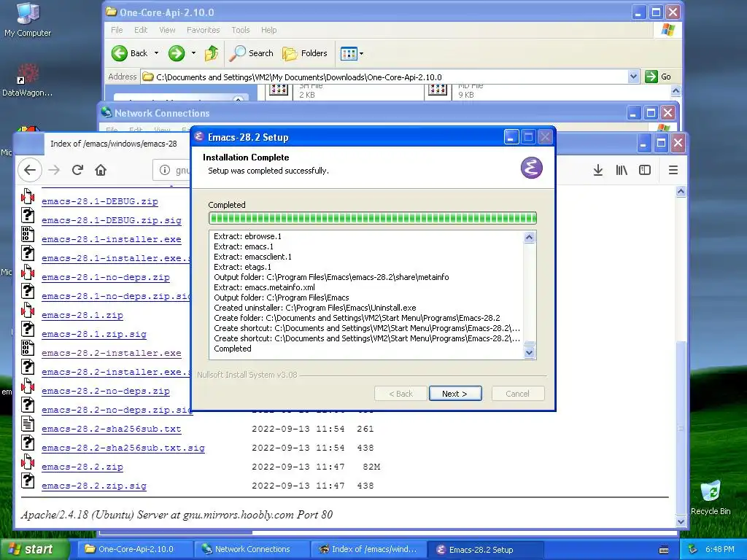The width and height of the screenshot is (747, 560).
Task: Download emacs-28.1-installer.exe
Action: pos(112,239)
